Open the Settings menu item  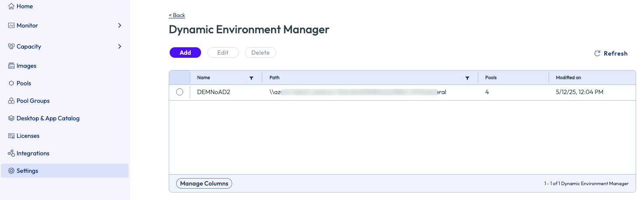[x=27, y=171]
